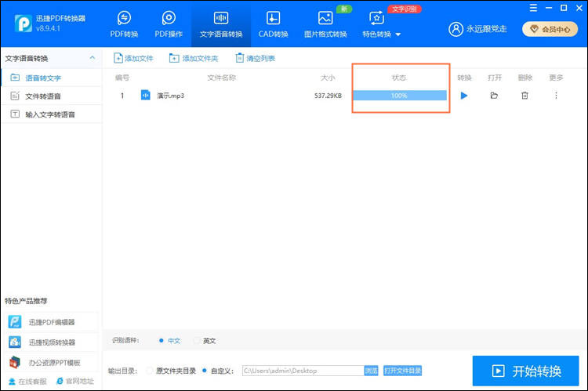This screenshot has width=588, height=391.
Task: Click the user avatar icon
Action: (456, 29)
